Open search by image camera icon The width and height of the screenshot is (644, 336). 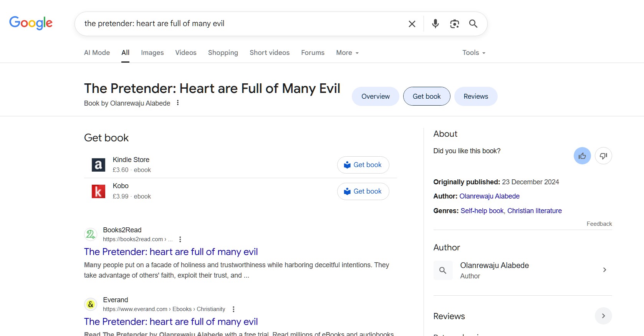[454, 24]
